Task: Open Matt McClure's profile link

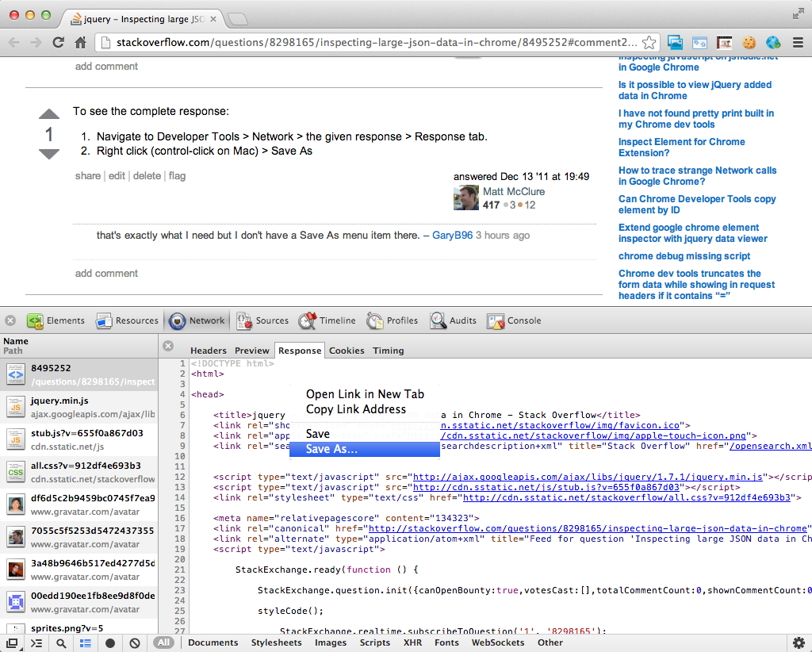Action: click(514, 192)
